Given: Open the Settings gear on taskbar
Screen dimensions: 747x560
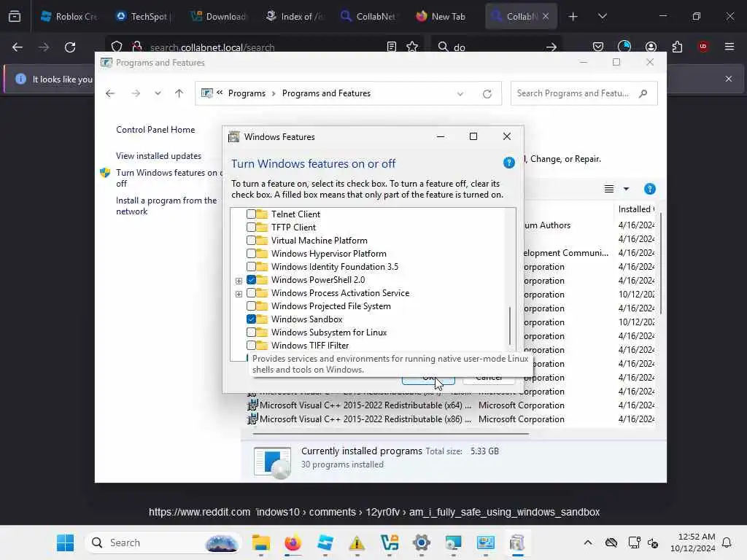Looking at the screenshot, I should tap(422, 542).
